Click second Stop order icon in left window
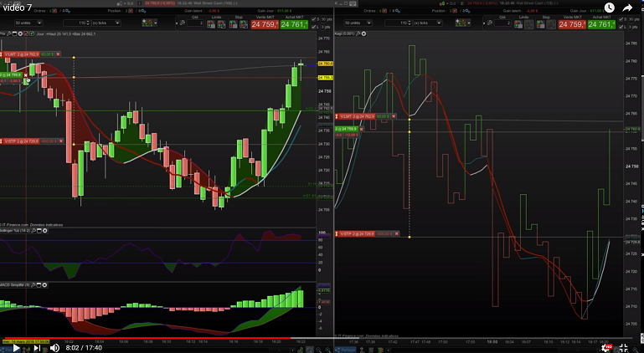The height and width of the screenshot is (353, 644). pyautogui.click(x=244, y=24)
